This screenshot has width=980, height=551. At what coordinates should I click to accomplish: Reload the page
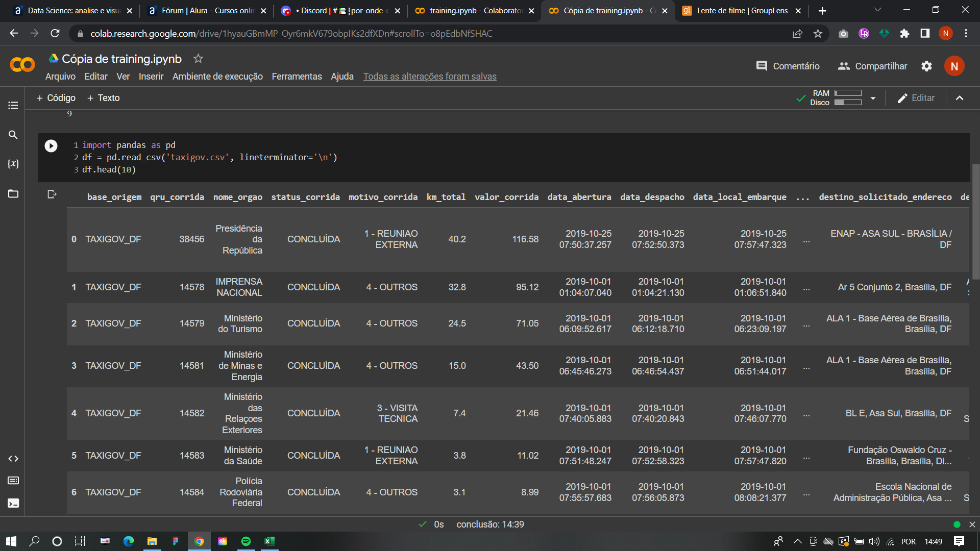55,34
